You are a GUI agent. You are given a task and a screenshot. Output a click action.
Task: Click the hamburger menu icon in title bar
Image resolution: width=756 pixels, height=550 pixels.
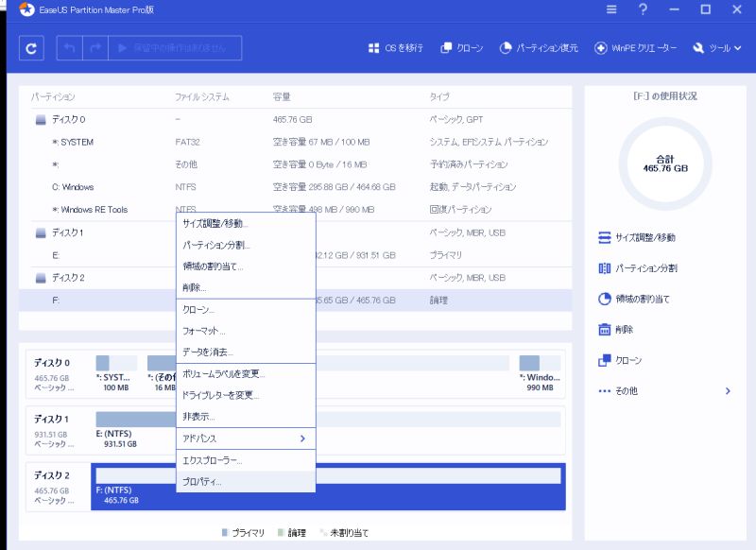click(611, 9)
